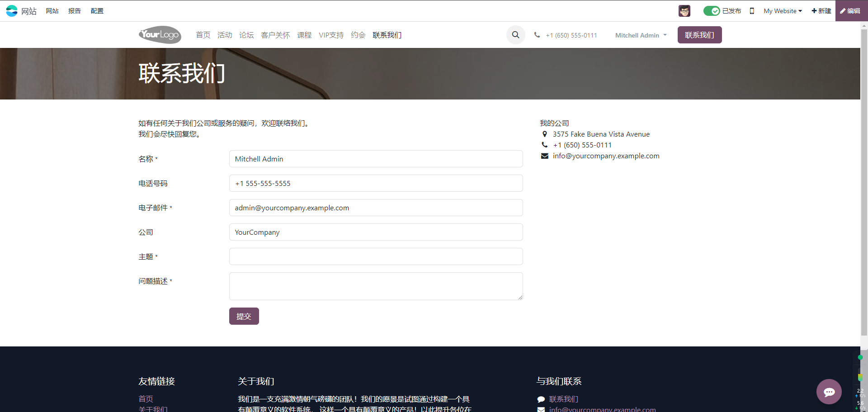Click the Odoo website app logo icon
Viewport: 868px width, 412px height.
point(12,11)
